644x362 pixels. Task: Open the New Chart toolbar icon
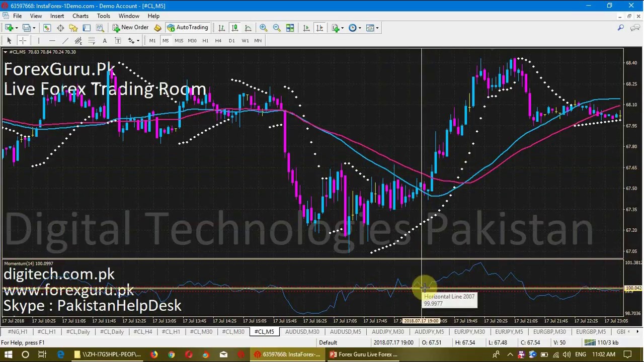(9, 28)
